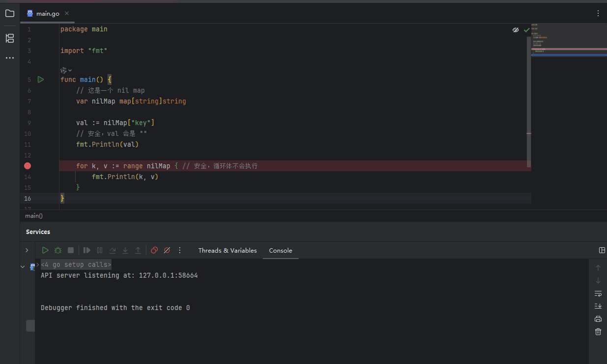Switch to the Threads & Variables tab
The width and height of the screenshot is (607, 364).
(227, 250)
